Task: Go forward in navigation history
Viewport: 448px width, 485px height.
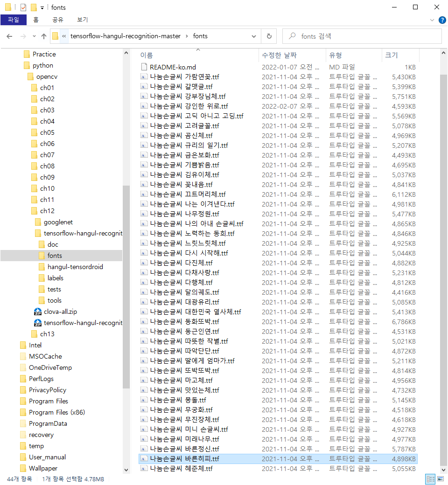Action: pos(23,36)
